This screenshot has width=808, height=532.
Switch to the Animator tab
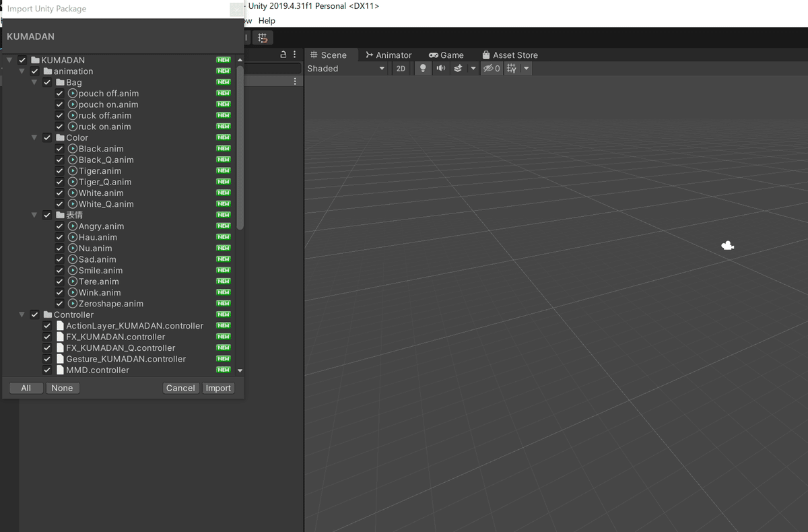click(389, 55)
